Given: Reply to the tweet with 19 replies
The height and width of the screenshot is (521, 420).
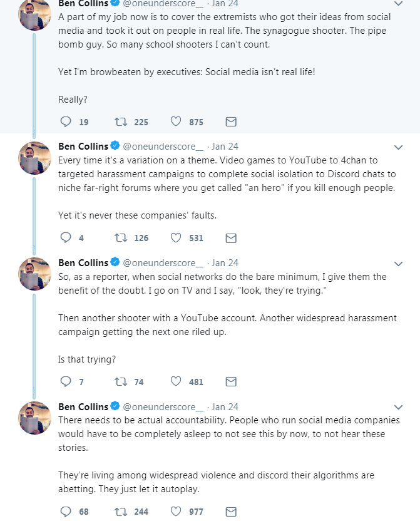Looking at the screenshot, I should pos(65,121).
